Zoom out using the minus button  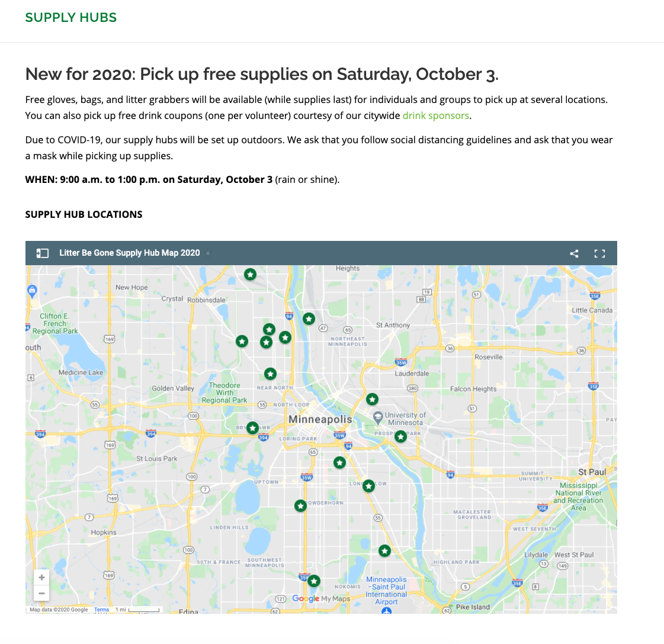click(41, 593)
